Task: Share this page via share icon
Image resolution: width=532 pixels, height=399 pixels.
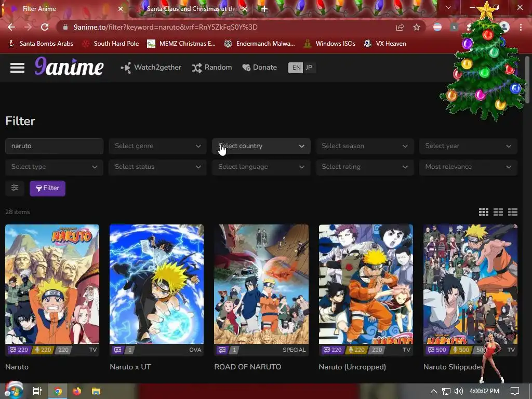Action: coord(400,27)
